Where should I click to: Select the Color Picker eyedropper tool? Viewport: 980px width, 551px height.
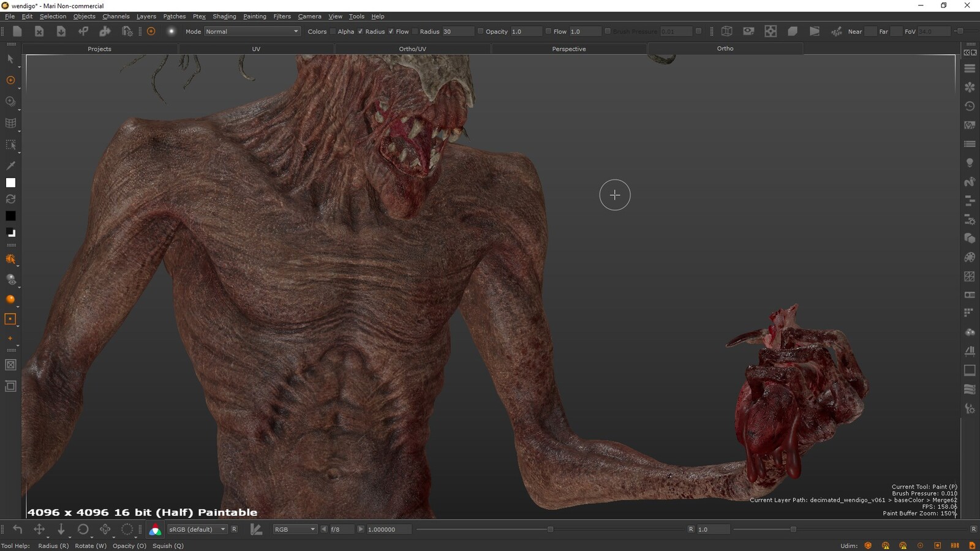click(x=10, y=165)
